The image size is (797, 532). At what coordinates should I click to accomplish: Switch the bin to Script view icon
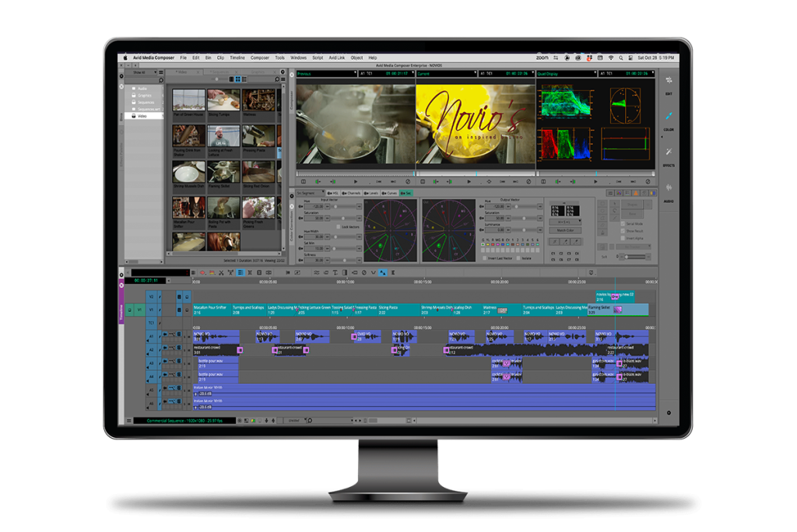tap(244, 79)
